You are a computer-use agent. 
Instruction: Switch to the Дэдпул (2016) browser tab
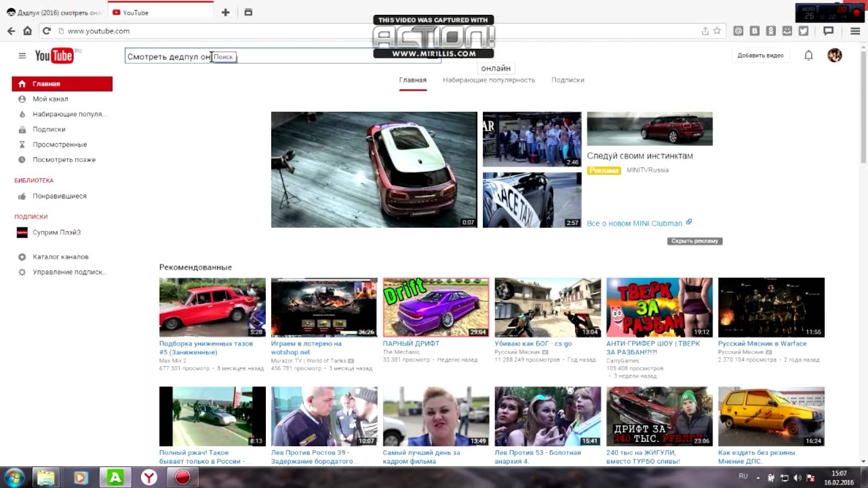tap(53, 12)
